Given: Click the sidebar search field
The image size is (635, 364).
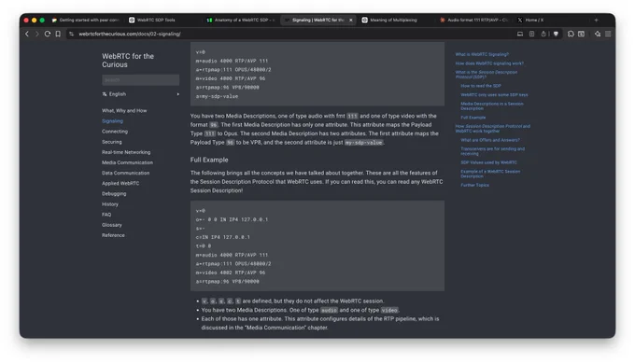Looking at the screenshot, I should [140, 80].
